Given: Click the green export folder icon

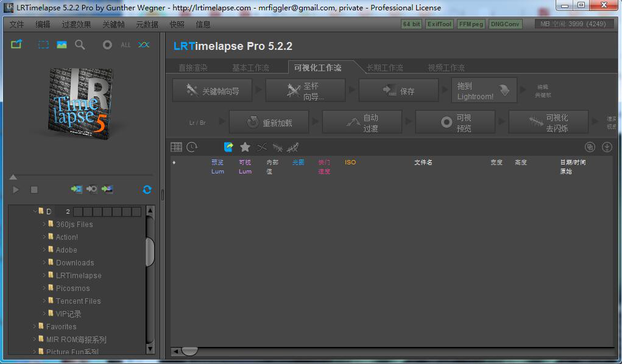Looking at the screenshot, I should [x=16, y=44].
